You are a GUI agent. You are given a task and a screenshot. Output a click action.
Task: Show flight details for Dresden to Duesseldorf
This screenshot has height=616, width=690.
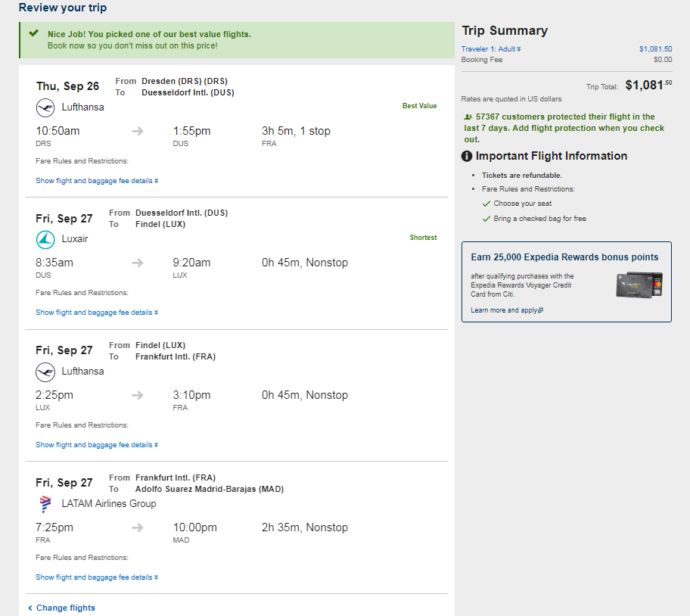tap(97, 181)
